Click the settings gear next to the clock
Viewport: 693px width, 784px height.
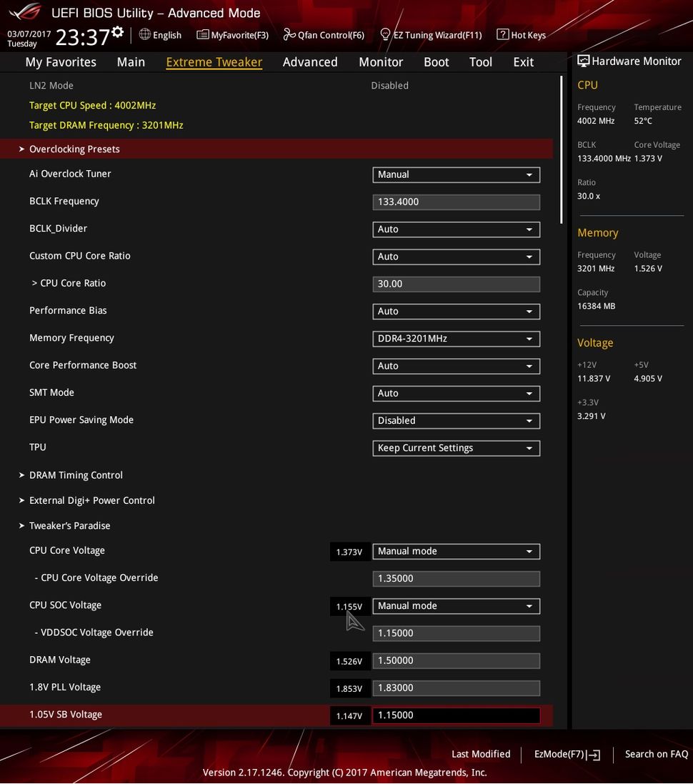[117, 32]
